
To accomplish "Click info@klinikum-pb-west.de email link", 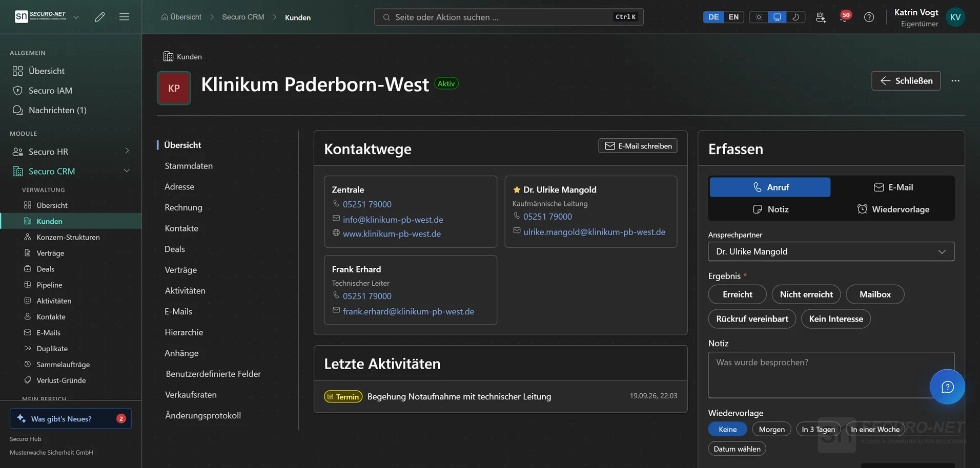I will point(393,220).
